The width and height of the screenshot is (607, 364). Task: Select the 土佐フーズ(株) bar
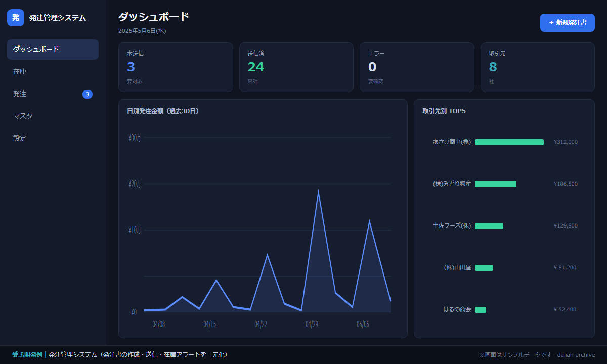point(489,226)
